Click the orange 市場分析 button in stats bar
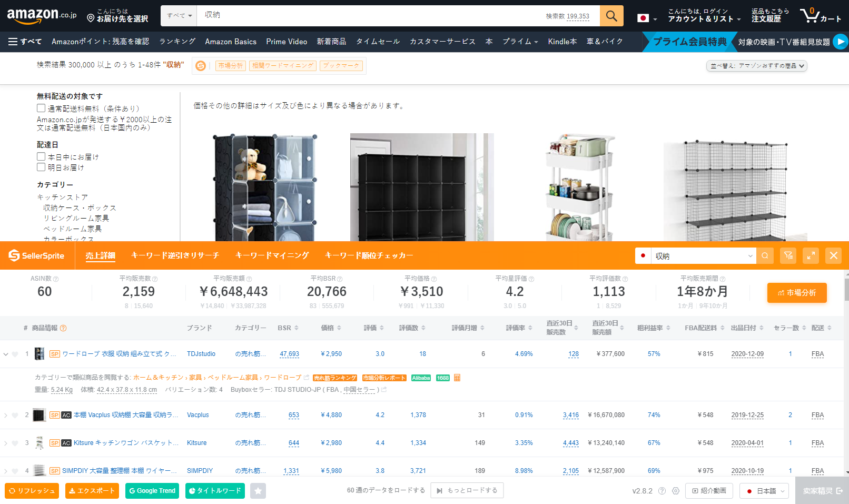 pos(797,293)
